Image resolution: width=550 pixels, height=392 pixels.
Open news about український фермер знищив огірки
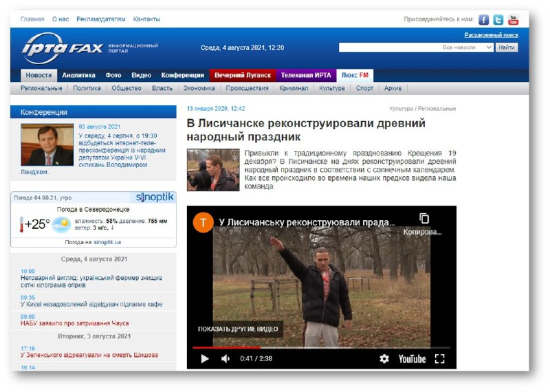[91, 281]
